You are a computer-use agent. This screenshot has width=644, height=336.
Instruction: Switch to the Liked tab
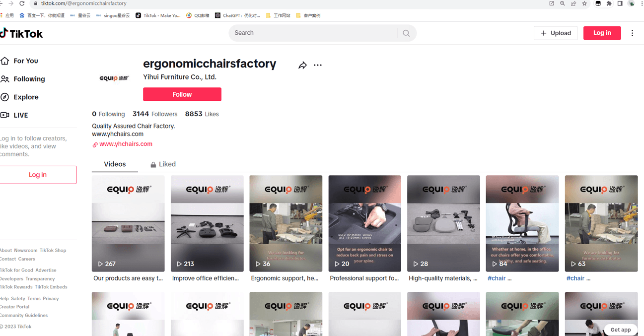point(163,164)
